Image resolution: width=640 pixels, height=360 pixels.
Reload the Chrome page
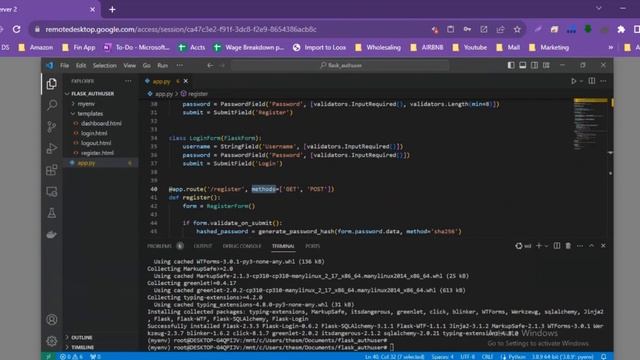coord(16,29)
